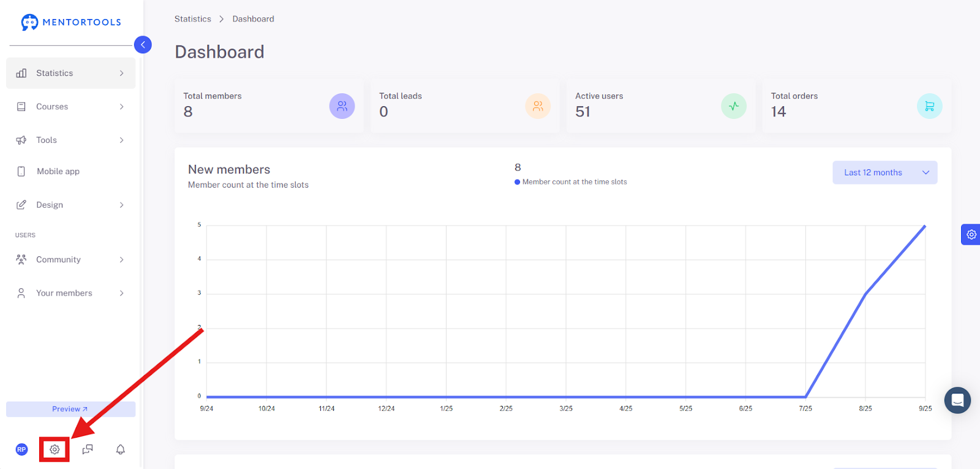
Task: Click the Total leads orange icon
Action: pos(538,106)
